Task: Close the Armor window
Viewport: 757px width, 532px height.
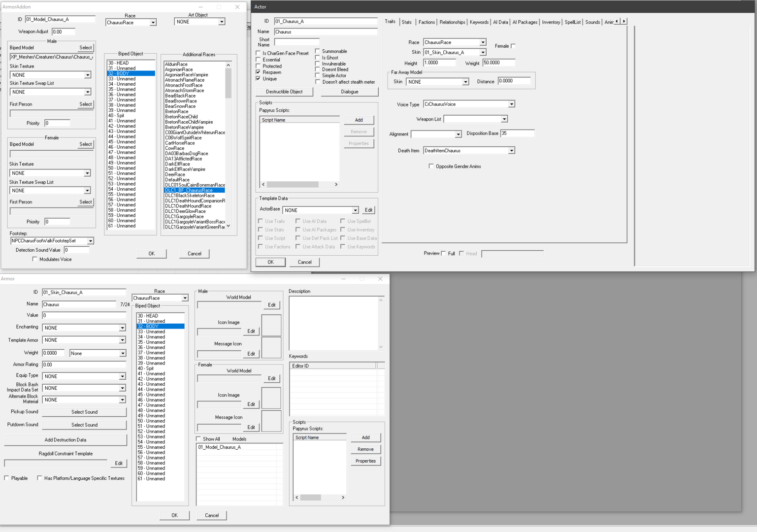Action: 380,279
